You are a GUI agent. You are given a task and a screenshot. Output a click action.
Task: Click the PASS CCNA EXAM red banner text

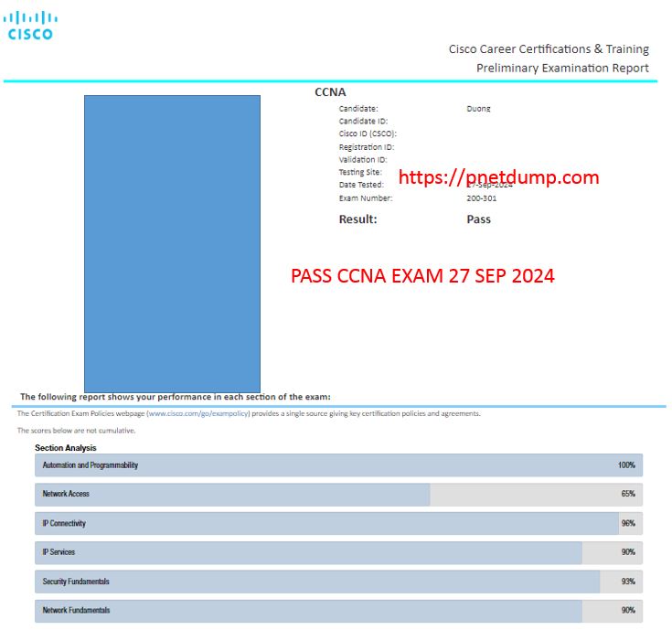(x=421, y=275)
